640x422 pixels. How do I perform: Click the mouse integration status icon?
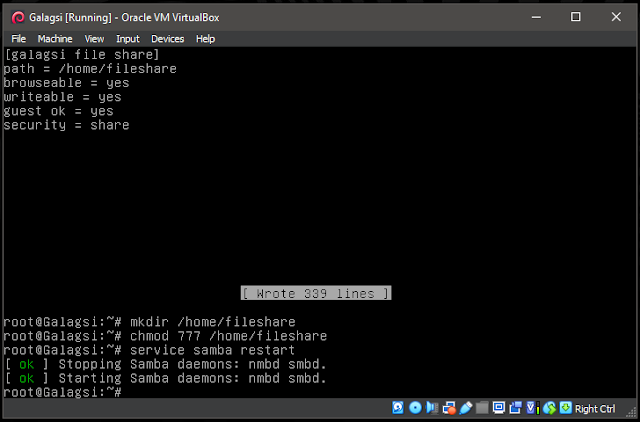tap(549, 408)
